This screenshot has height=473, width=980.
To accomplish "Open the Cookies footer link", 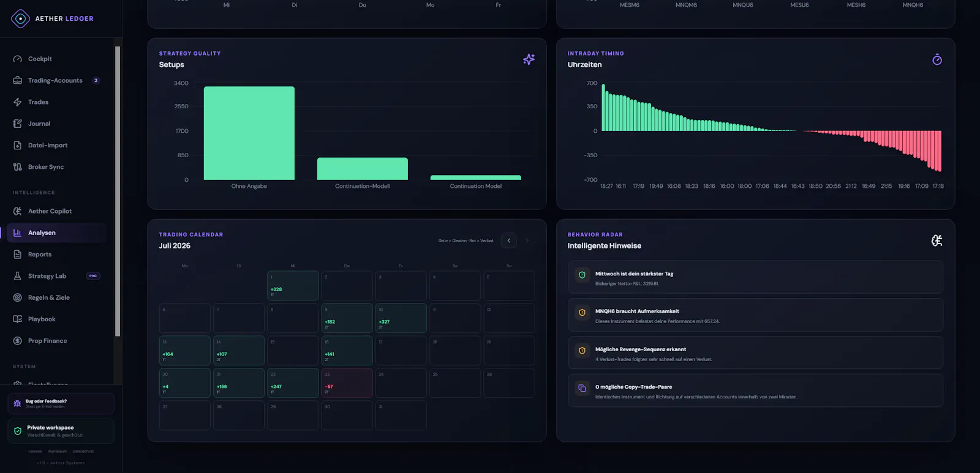I will [x=35, y=452].
